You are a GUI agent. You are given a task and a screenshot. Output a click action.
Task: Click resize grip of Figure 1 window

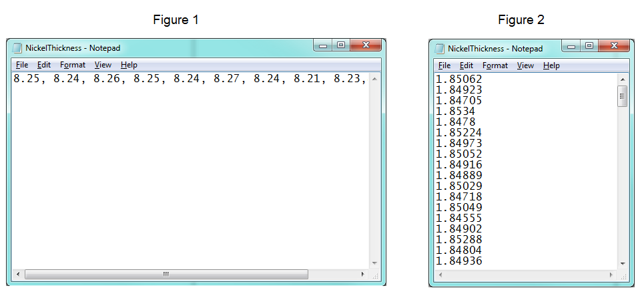click(x=375, y=275)
